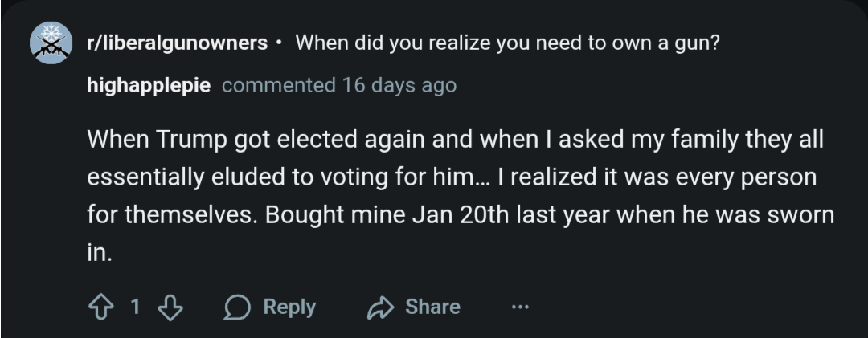The width and height of the screenshot is (868, 338).
Task: Open the liberalgunowners subreddit avatar
Action: (51, 43)
